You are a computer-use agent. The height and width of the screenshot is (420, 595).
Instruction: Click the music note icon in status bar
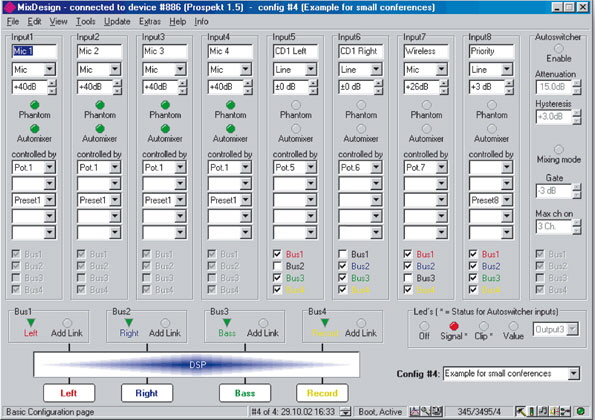[543, 411]
